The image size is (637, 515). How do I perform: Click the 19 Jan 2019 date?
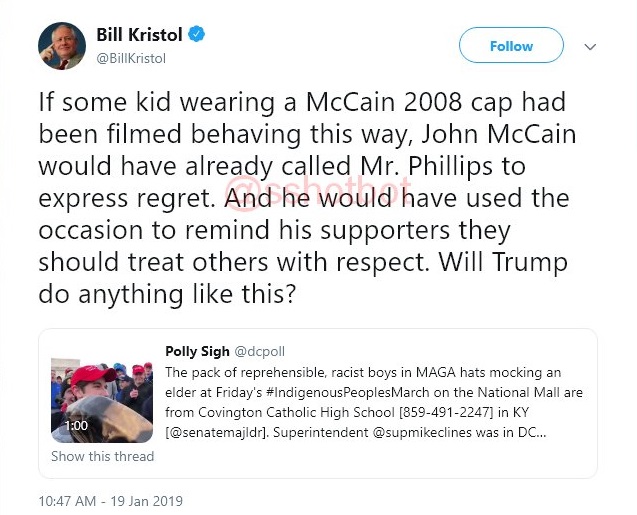click(147, 501)
